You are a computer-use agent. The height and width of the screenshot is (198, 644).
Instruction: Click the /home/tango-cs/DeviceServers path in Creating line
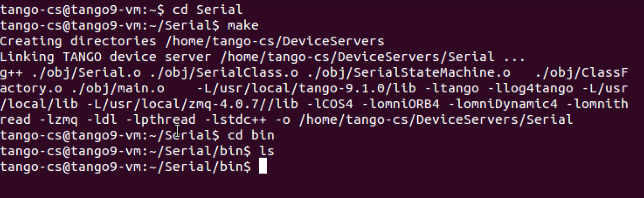[x=275, y=41]
